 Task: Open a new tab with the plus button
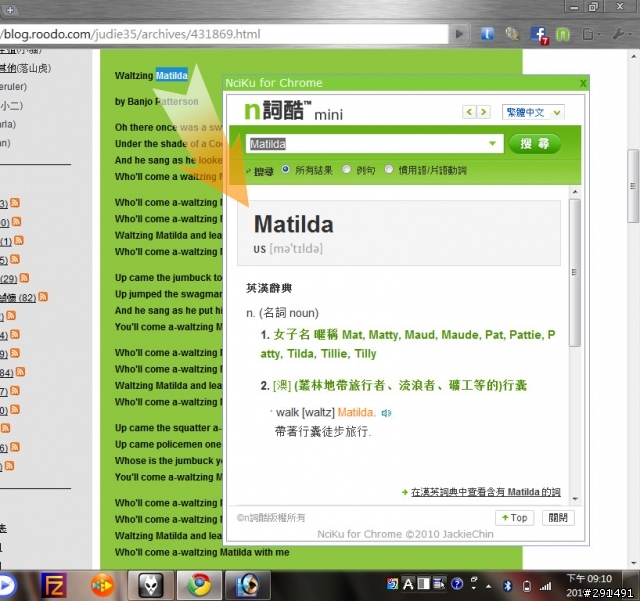point(10,10)
